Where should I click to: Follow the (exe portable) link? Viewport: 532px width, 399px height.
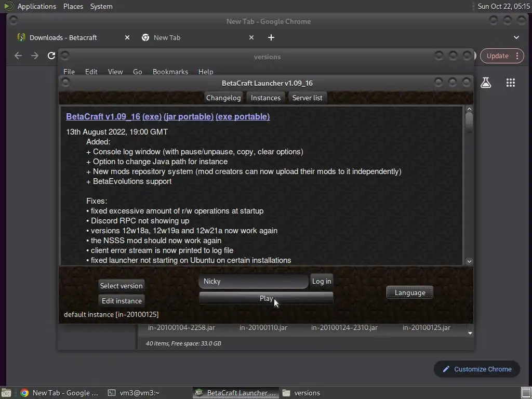point(243,116)
